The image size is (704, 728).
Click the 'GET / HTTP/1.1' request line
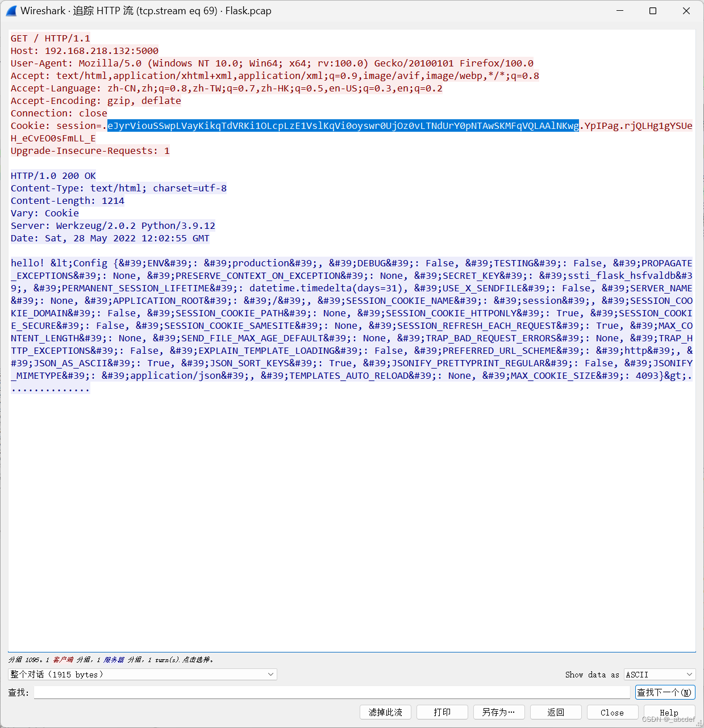[x=51, y=38]
